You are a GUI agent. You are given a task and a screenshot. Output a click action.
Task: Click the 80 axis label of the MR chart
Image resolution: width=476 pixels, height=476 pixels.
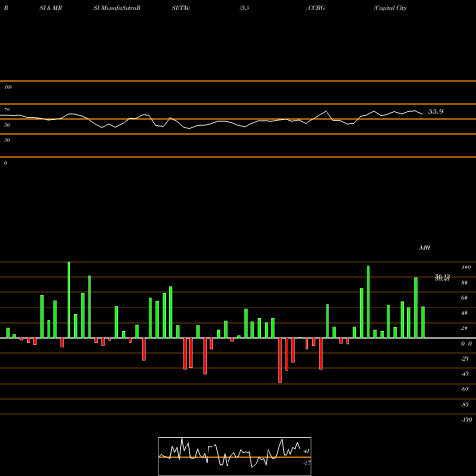coord(465,283)
